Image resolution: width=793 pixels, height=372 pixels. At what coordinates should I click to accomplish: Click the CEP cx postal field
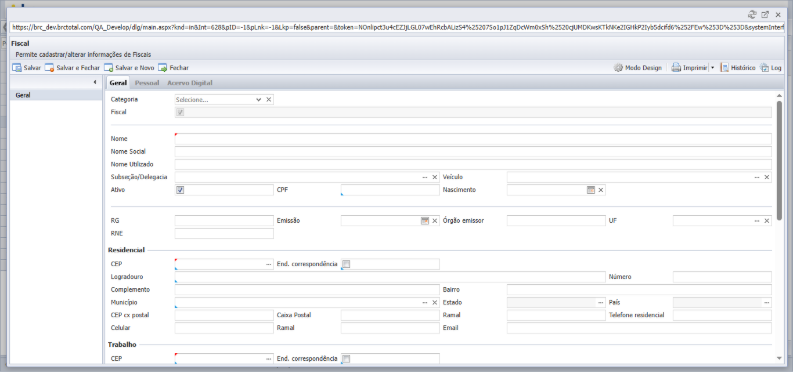pyautogui.click(x=224, y=315)
